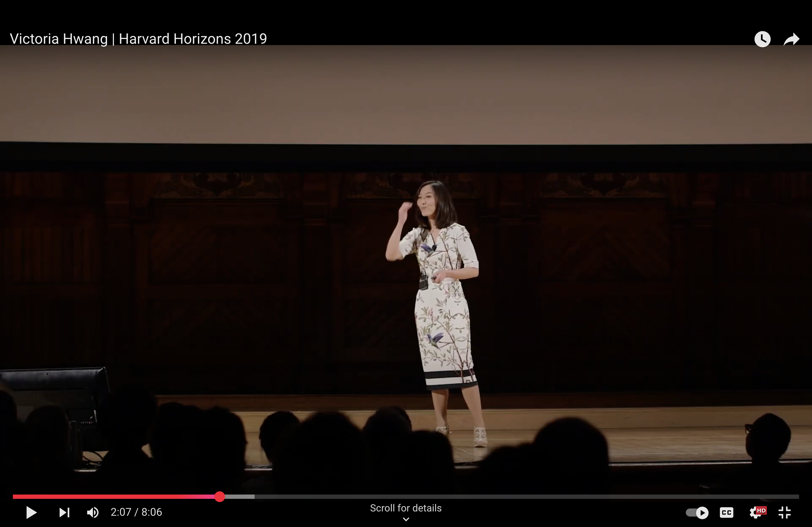The width and height of the screenshot is (812, 527).
Task: Click the Scroll for details text
Action: (406, 508)
